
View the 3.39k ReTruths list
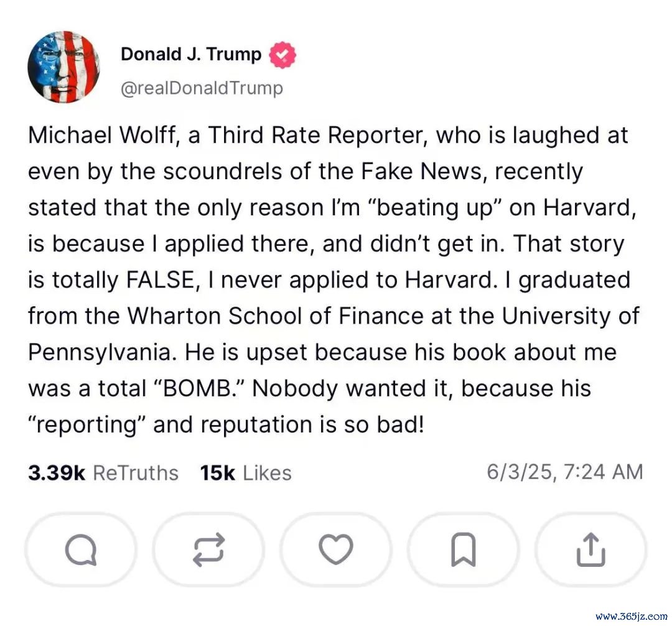click(103, 472)
